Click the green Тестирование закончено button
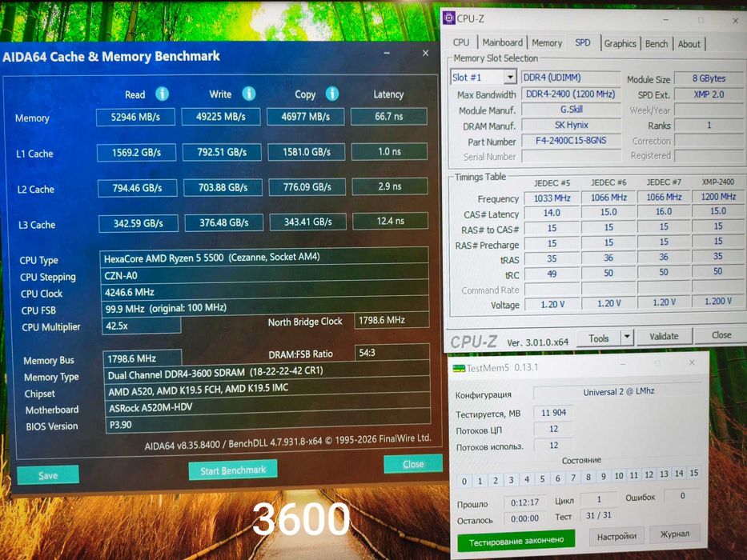 (x=516, y=541)
